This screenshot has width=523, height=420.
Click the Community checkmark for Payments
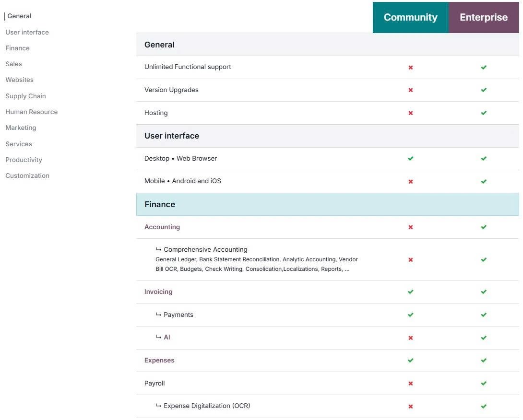pyautogui.click(x=410, y=315)
